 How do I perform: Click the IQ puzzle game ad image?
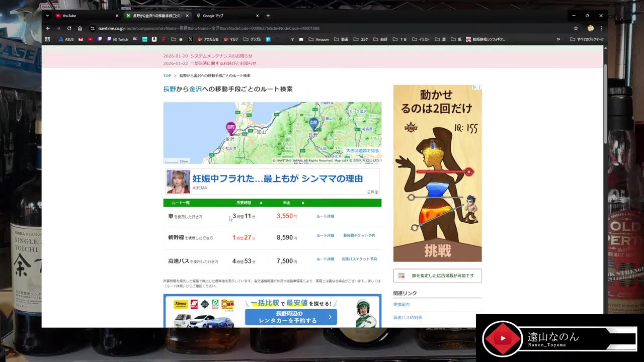coord(437,173)
